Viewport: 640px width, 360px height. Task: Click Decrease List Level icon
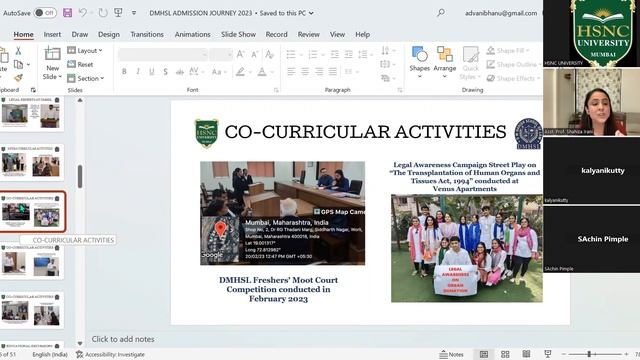(335, 54)
